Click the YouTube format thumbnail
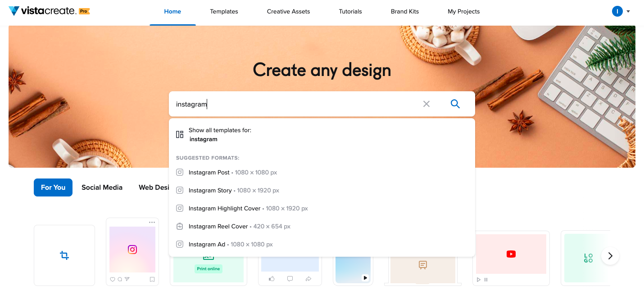Viewport: 644px width, 290px height. coord(511,254)
